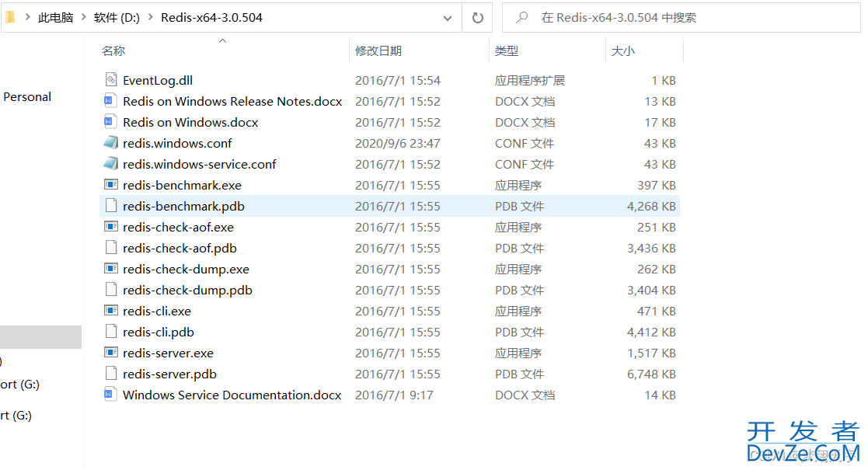Viewport: 868px width, 470px height.
Task: Click the redis-check-dump.exe application icon
Action: pos(110,269)
